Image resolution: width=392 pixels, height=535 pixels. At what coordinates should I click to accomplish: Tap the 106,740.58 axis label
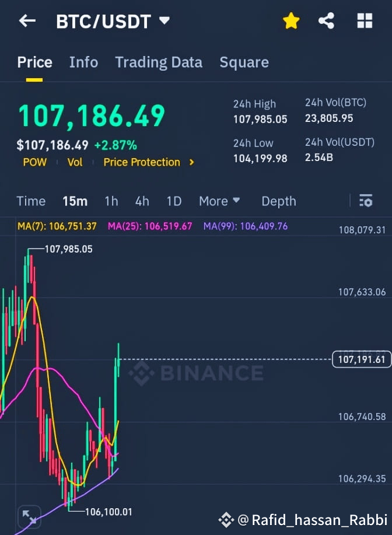pyautogui.click(x=362, y=417)
